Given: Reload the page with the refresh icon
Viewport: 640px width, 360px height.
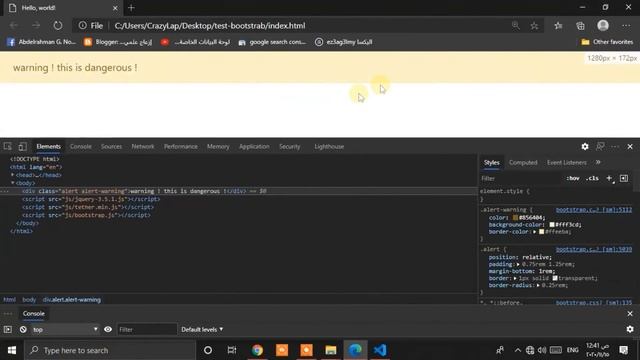Looking at the screenshot, I should 58,25.
